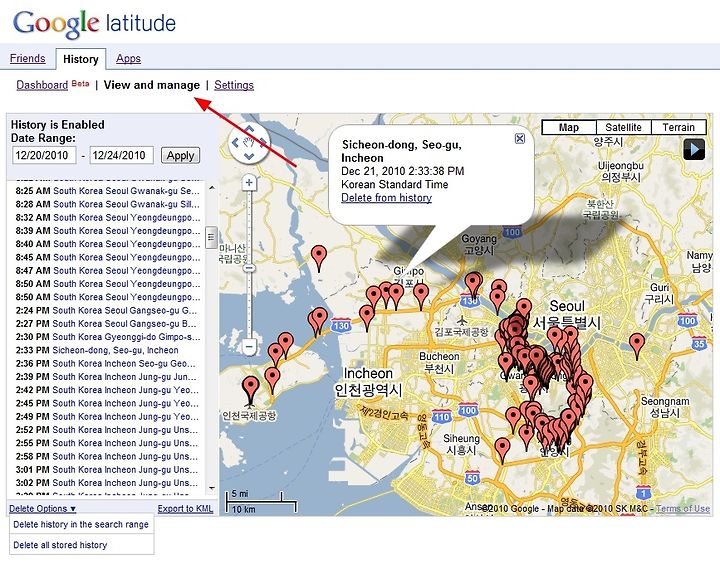
Task: Switch to Terrain map view
Action: [x=678, y=127]
